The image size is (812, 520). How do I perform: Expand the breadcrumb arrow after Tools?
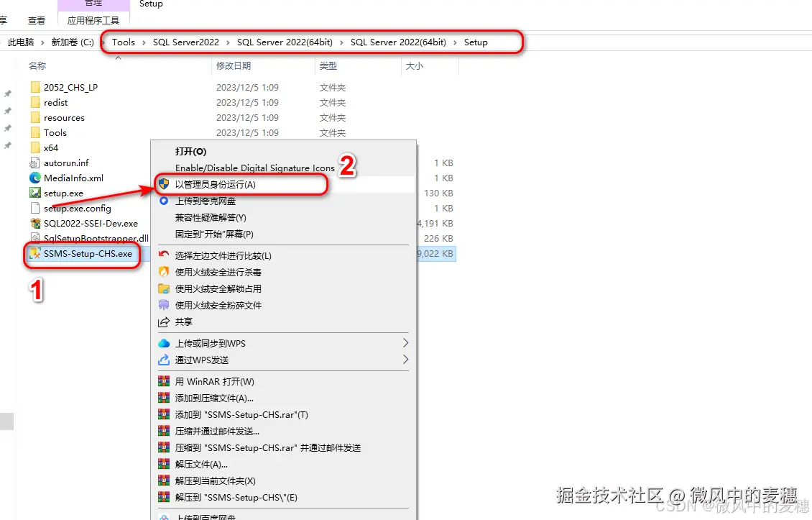[143, 42]
